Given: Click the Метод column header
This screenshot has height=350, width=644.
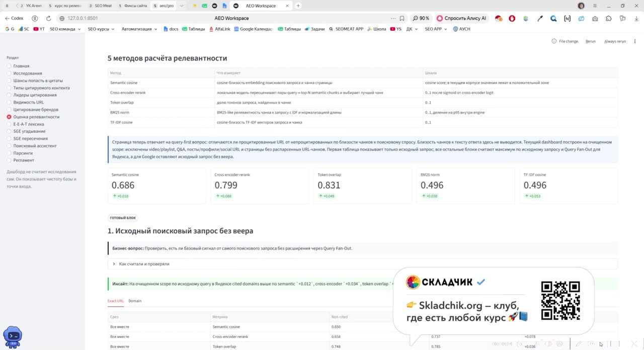Looking at the screenshot, I should tap(161, 73).
